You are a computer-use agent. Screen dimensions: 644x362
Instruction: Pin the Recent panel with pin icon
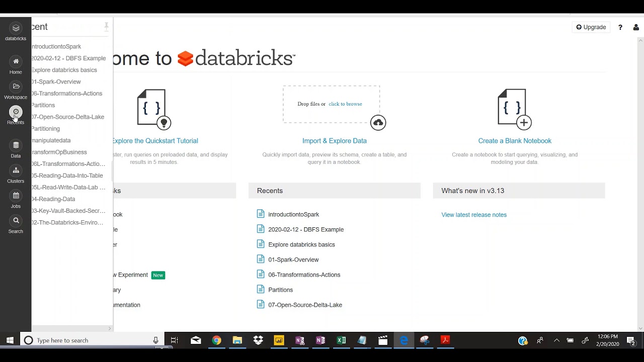coord(106,27)
